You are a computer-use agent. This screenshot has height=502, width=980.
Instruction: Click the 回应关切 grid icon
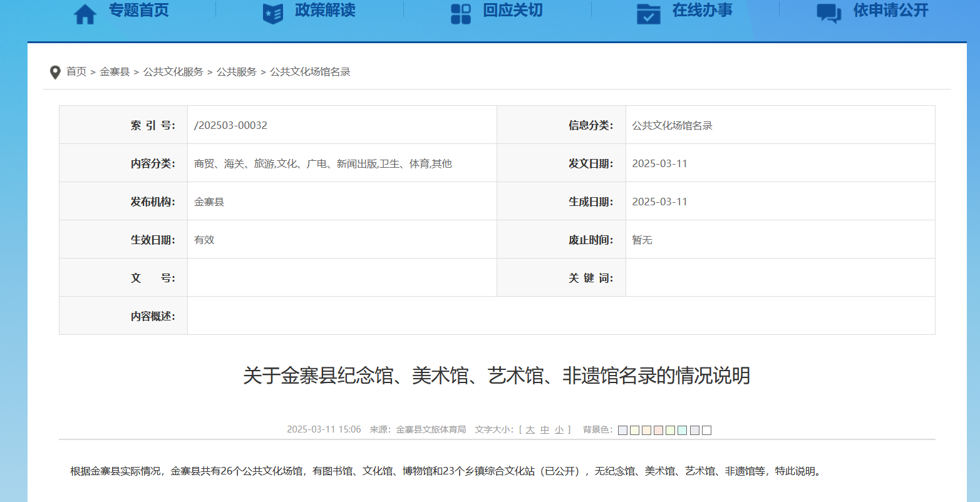pos(461,13)
